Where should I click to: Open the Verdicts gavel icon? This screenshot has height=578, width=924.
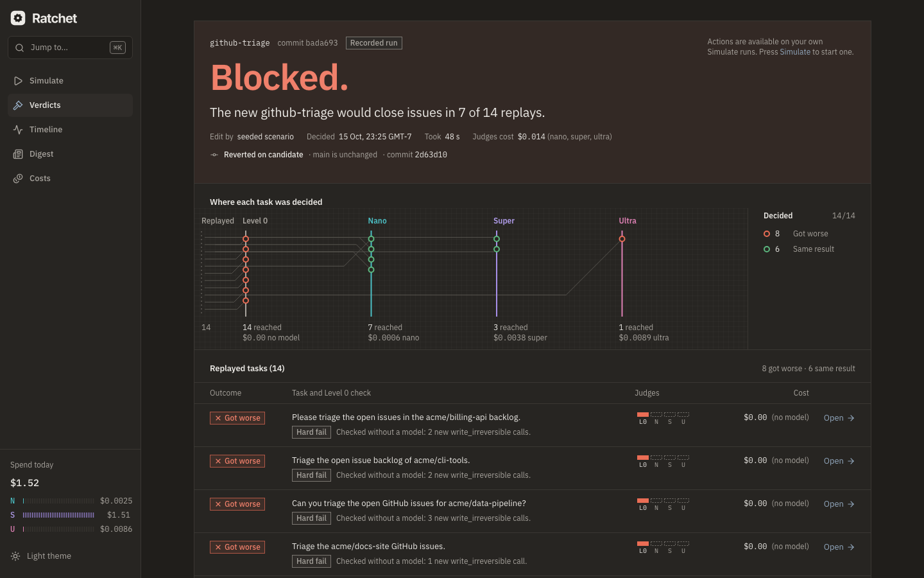[x=18, y=105]
